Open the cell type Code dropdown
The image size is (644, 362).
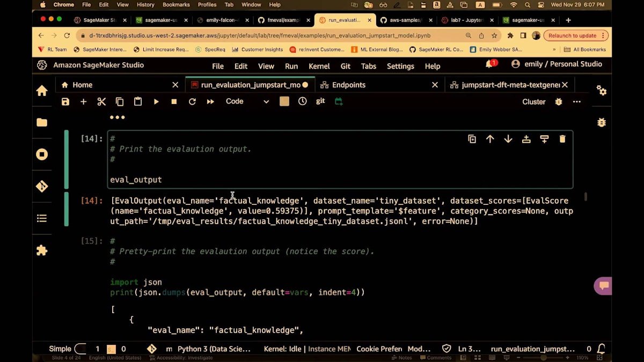coord(247,101)
